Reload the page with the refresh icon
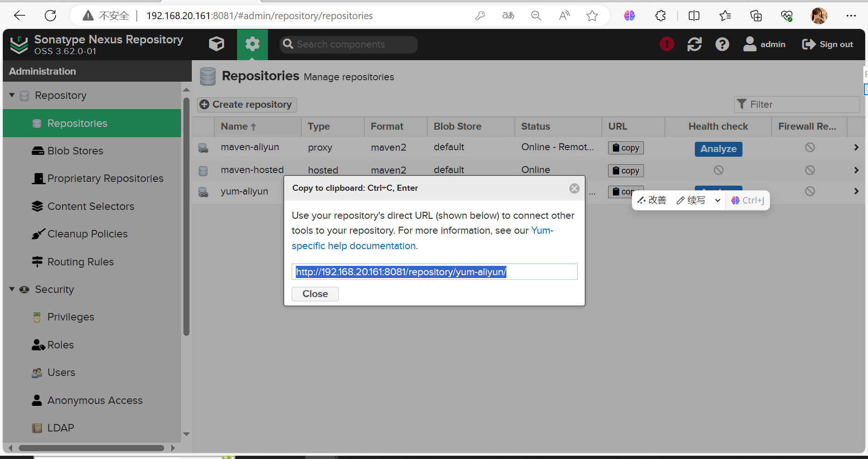The height and width of the screenshot is (459, 868). pyautogui.click(x=50, y=16)
